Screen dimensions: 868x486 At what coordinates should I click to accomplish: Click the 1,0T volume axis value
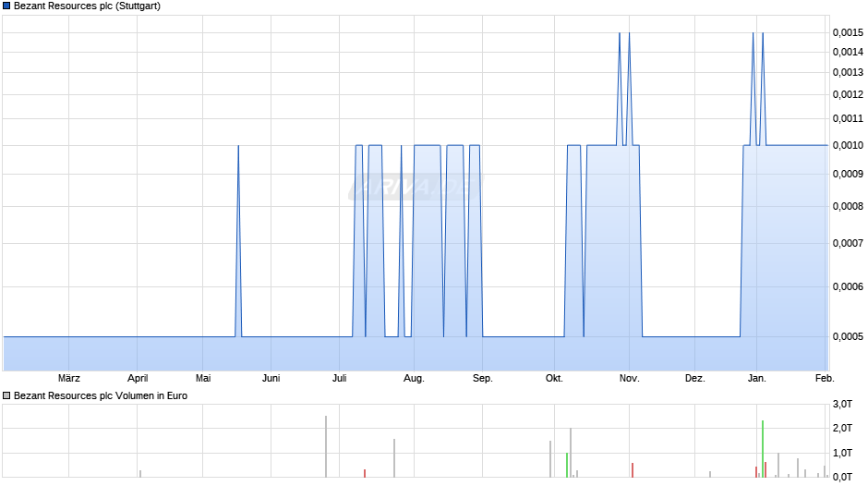tap(842, 453)
